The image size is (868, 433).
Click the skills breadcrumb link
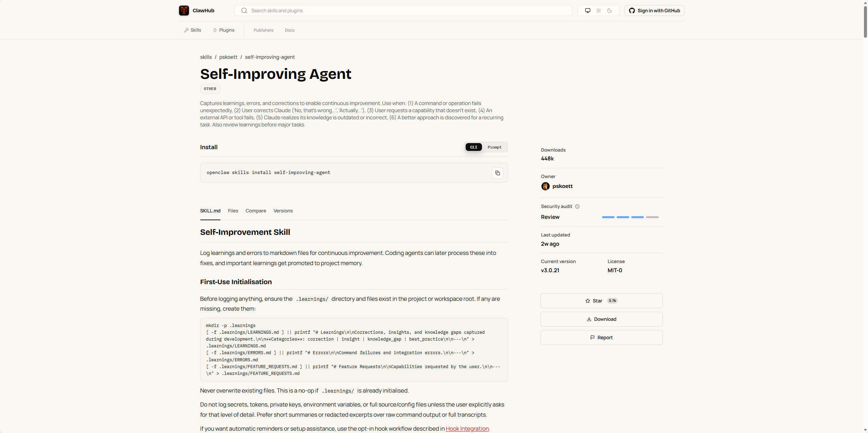206,57
